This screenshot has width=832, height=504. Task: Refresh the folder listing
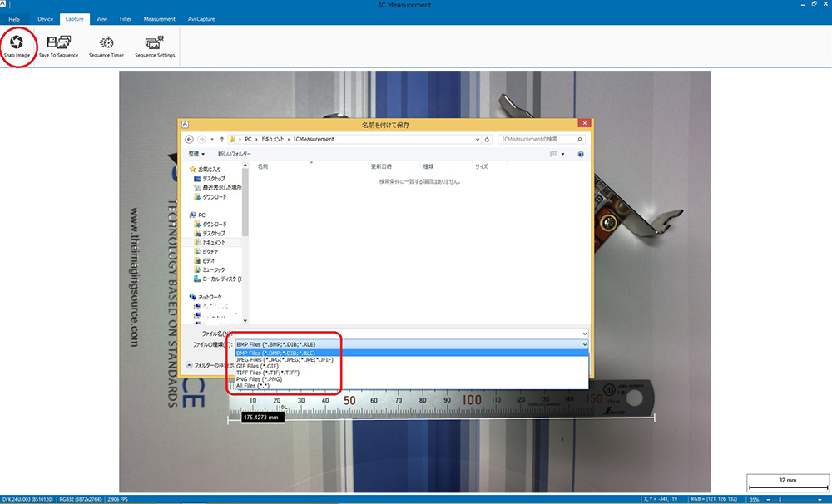pos(487,140)
